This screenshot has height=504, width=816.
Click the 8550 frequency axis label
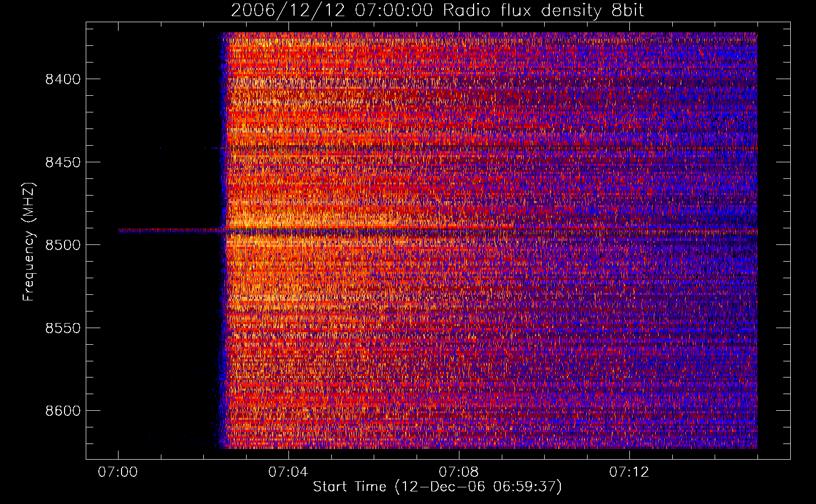(63, 328)
